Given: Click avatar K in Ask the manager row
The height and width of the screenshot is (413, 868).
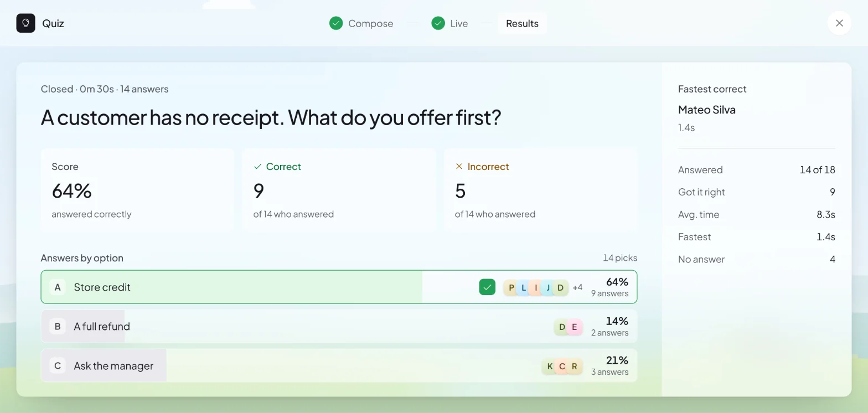Looking at the screenshot, I should pyautogui.click(x=550, y=366).
